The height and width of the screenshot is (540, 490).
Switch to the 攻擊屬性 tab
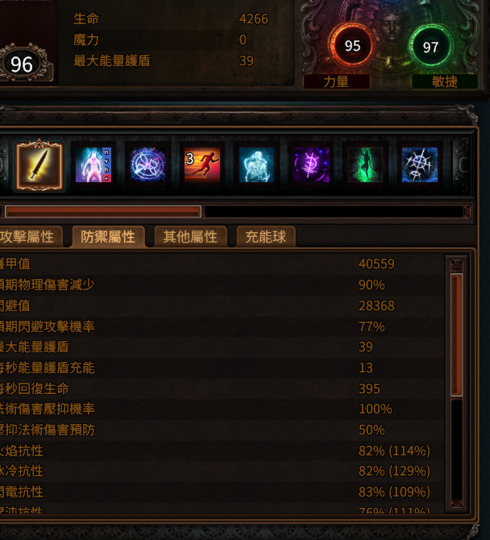[30, 237]
